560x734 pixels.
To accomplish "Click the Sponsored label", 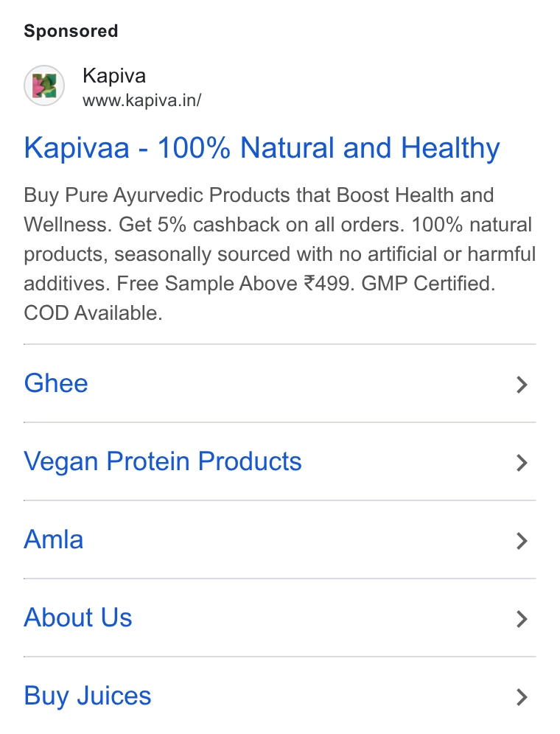I will click(x=71, y=32).
